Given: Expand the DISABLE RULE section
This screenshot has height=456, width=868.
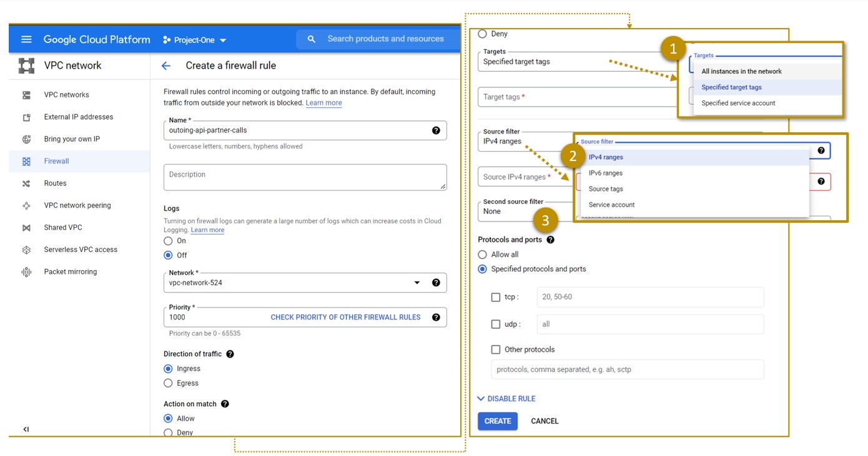Looking at the screenshot, I should coord(506,399).
